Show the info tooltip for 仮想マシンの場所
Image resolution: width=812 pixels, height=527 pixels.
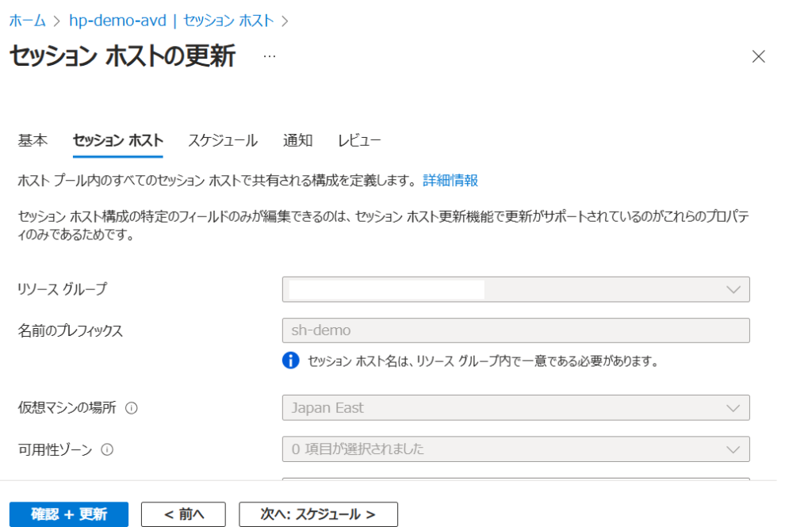click(132, 408)
